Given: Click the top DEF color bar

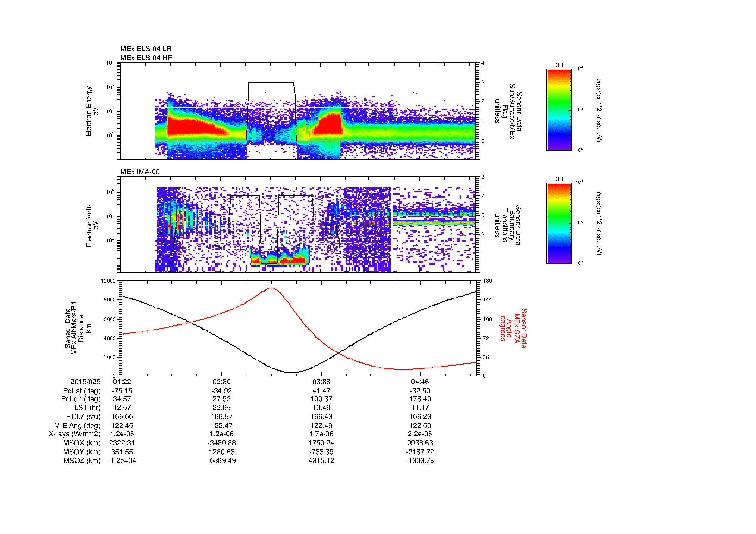Looking at the screenshot, I should 559,110.
